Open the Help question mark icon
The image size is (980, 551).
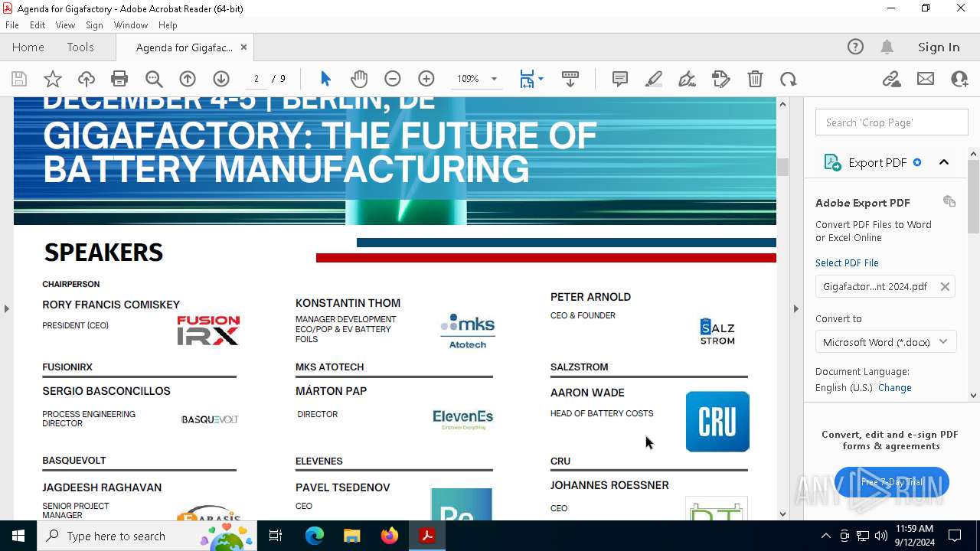click(x=855, y=47)
